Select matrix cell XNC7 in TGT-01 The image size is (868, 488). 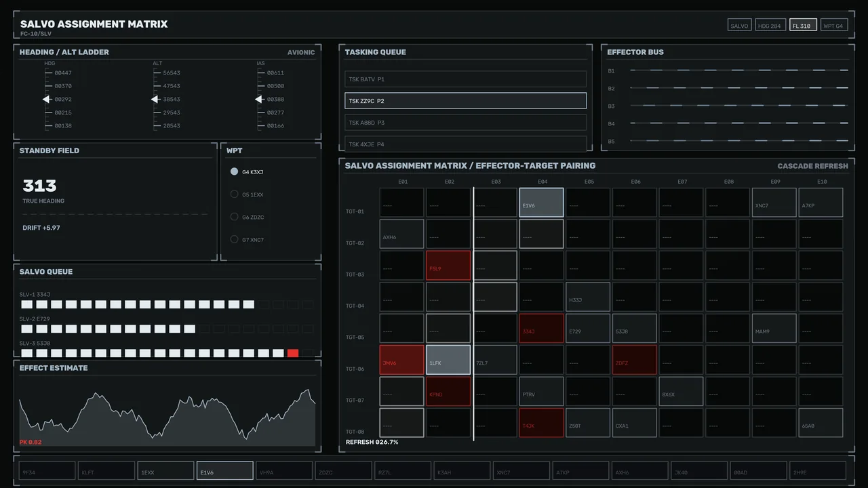tap(774, 203)
